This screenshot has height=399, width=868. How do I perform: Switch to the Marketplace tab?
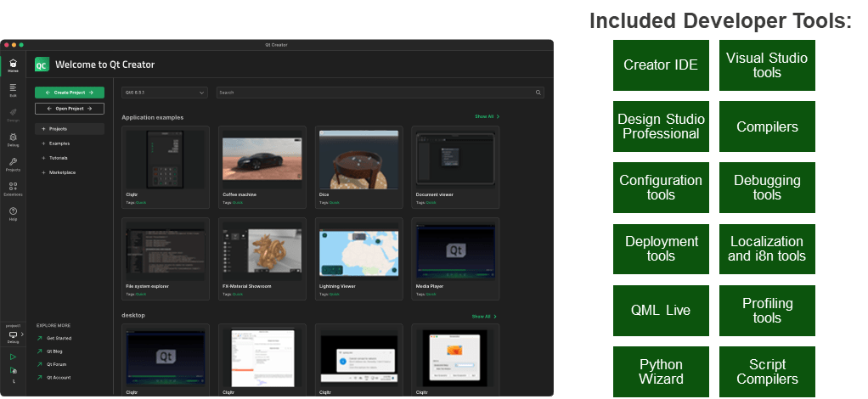pyautogui.click(x=62, y=172)
